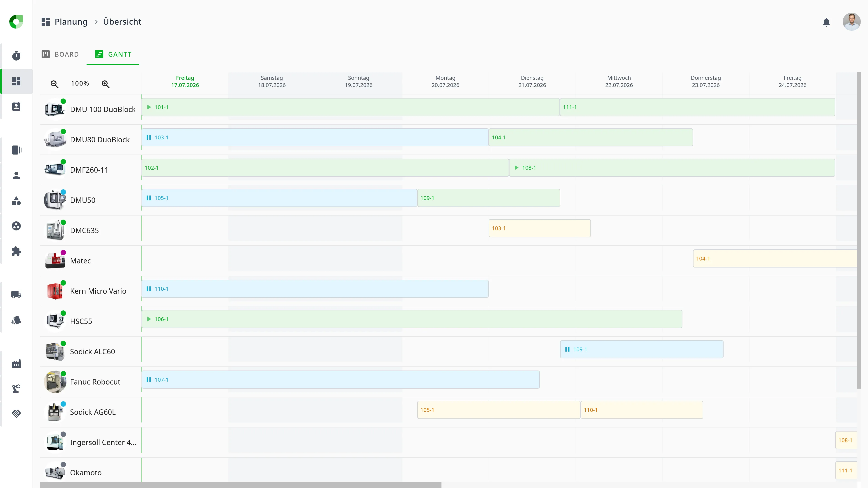Select the Kern Micro Vario machine

[x=91, y=291]
